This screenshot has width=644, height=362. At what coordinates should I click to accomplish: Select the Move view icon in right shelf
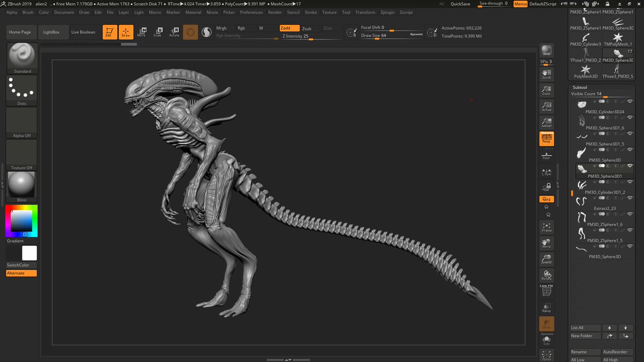546,243
